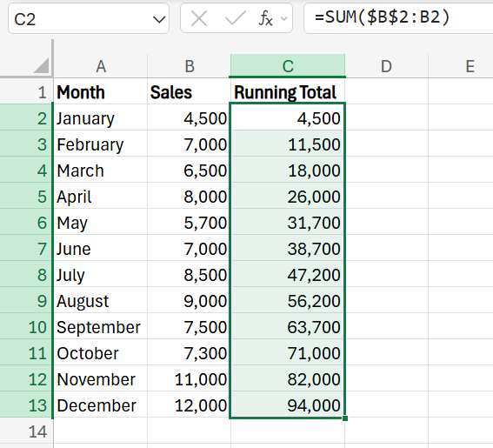Expand the dropdown arrow beside the fx icon

pyautogui.click(x=284, y=19)
